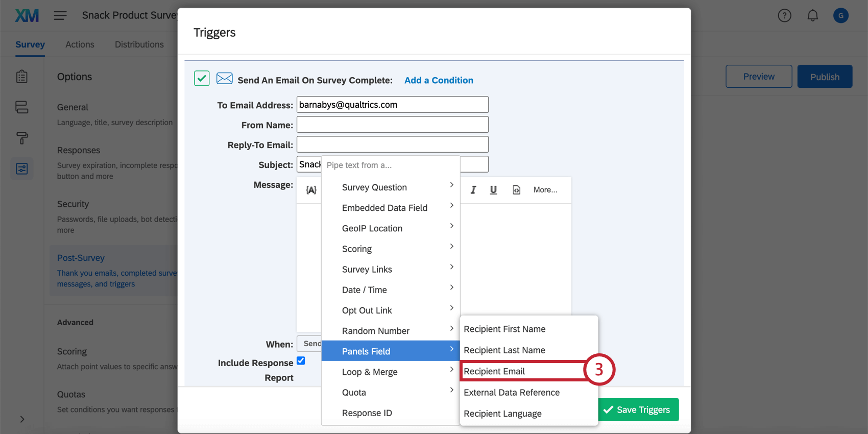The width and height of the screenshot is (868, 434).
Task: Click the Save Triggers button
Action: click(638, 409)
